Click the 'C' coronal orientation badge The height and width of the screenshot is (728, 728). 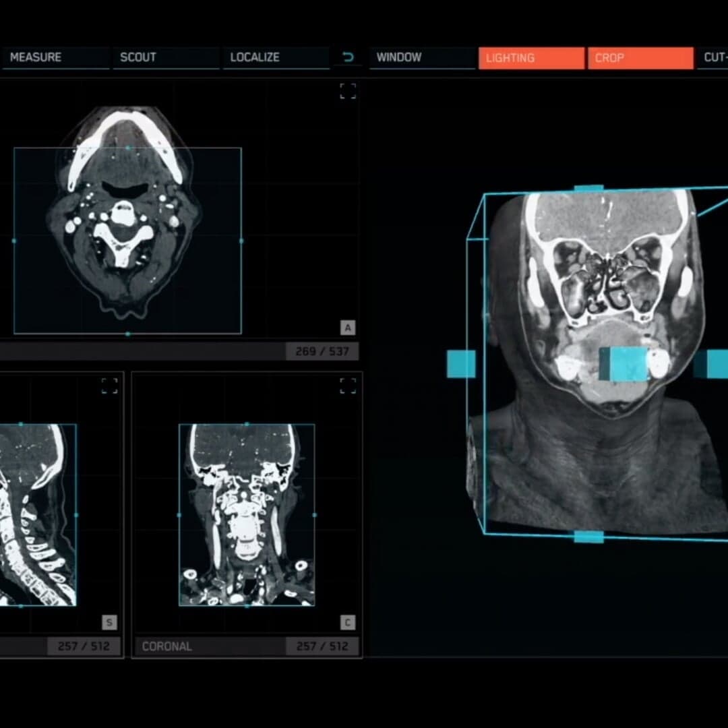(x=348, y=622)
